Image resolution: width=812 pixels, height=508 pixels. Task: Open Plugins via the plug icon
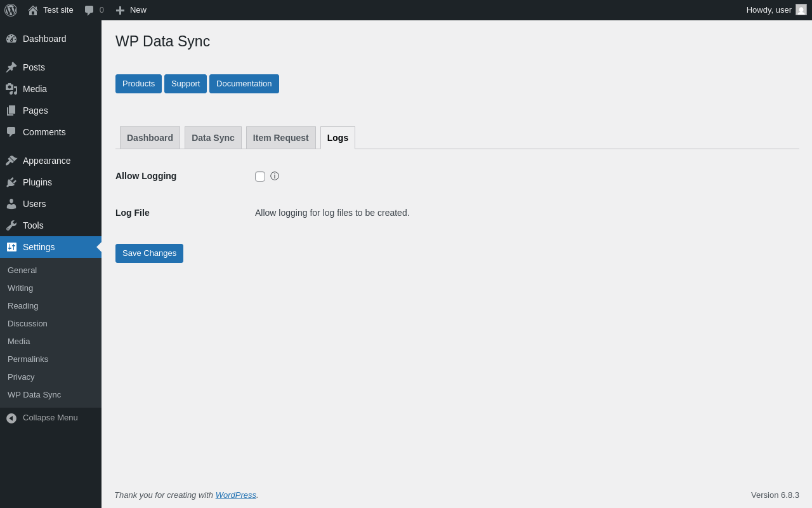click(x=11, y=182)
